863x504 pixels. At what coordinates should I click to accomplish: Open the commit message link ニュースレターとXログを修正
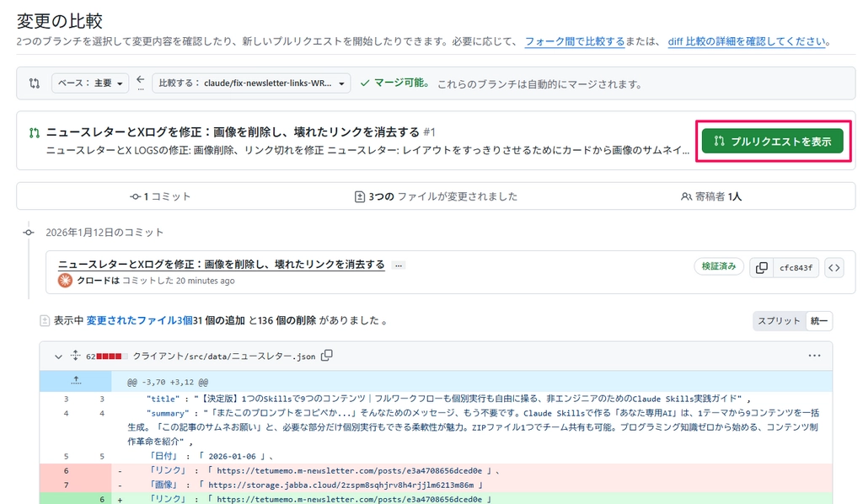(222, 265)
